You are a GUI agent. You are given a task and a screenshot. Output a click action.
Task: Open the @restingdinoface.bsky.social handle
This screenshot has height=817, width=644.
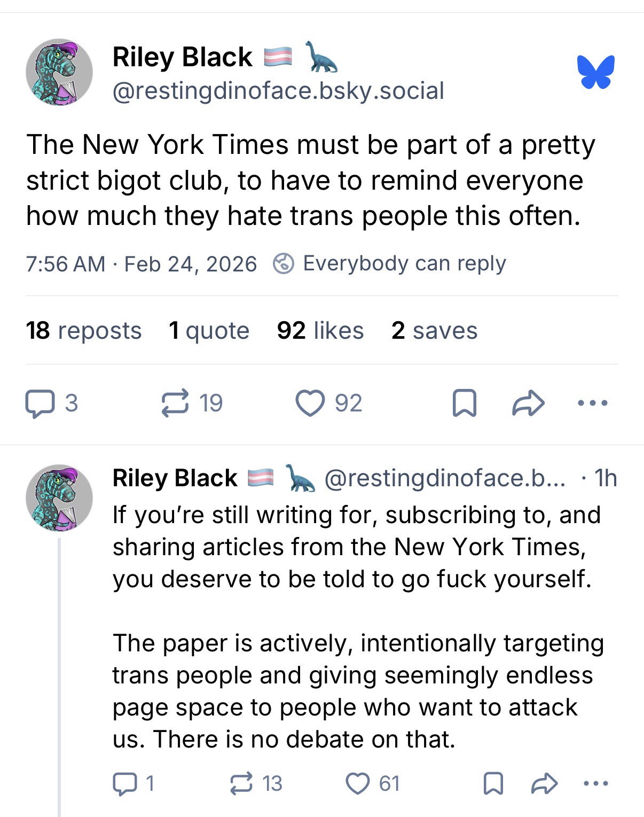[x=278, y=91]
